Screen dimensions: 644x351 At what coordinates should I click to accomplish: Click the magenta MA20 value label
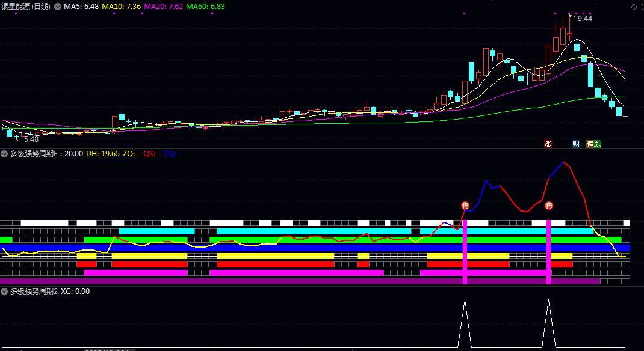tap(164, 7)
